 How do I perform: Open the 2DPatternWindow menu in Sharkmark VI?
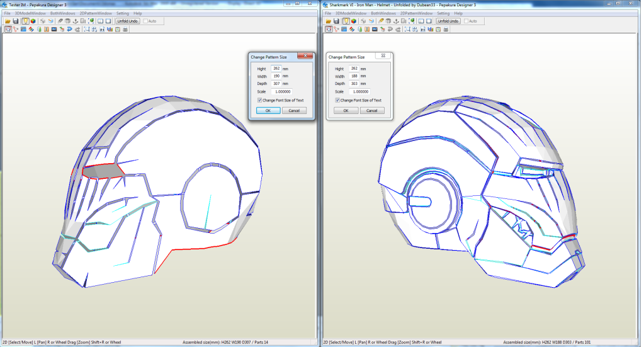click(417, 13)
